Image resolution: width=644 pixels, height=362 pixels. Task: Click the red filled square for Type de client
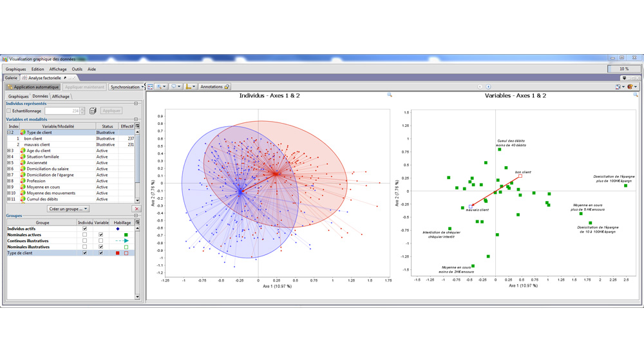click(x=118, y=253)
